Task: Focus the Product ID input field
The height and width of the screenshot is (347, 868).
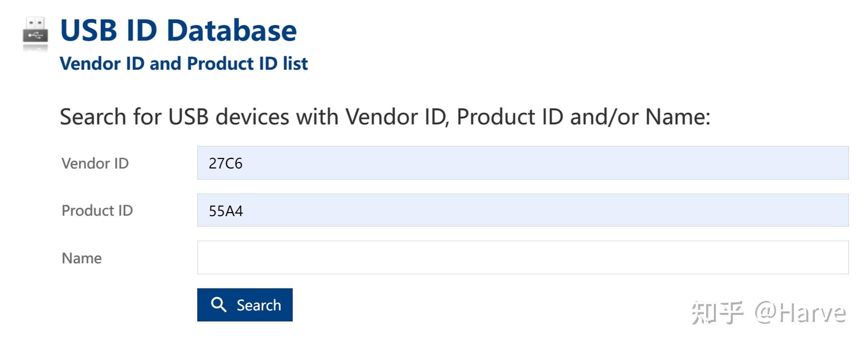Action: click(x=522, y=210)
